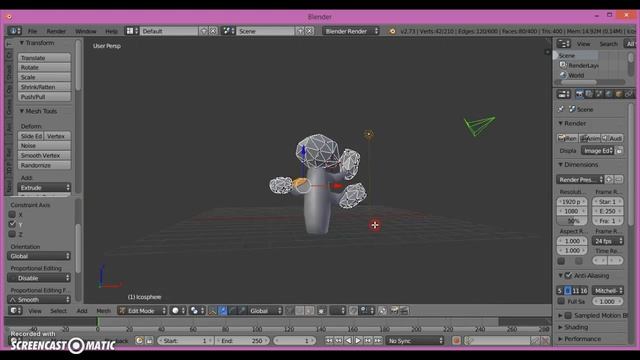The width and height of the screenshot is (640, 360).
Task: Select anti-aliasing sample count 16
Action: [x=584, y=291]
